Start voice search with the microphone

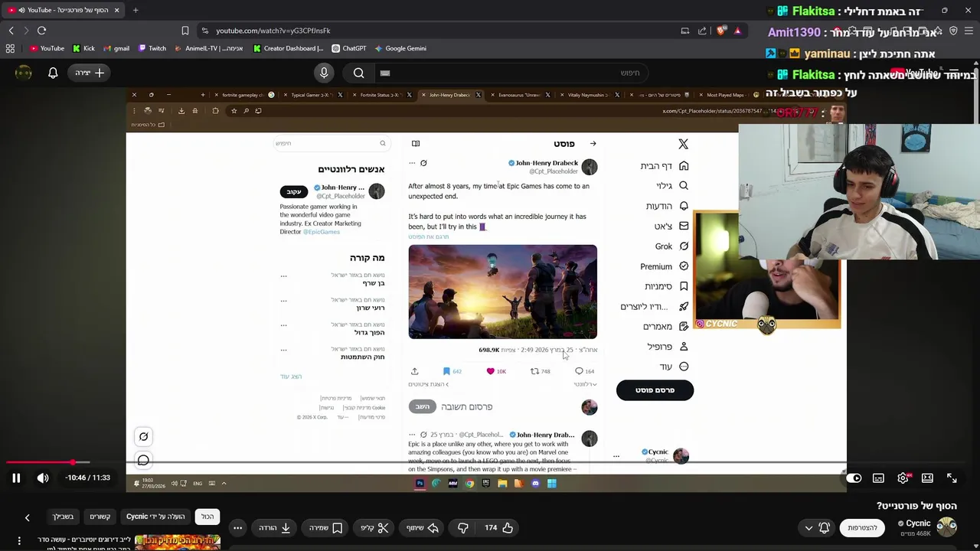coord(324,73)
